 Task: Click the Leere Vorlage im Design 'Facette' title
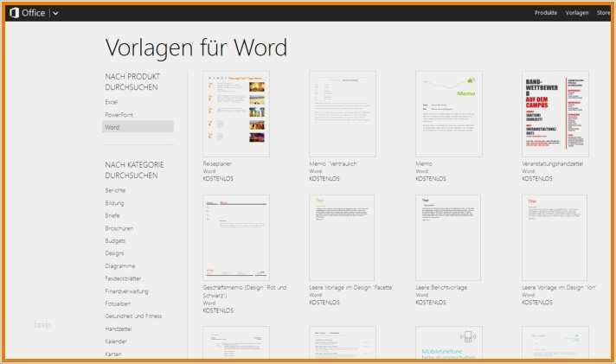pos(350,287)
